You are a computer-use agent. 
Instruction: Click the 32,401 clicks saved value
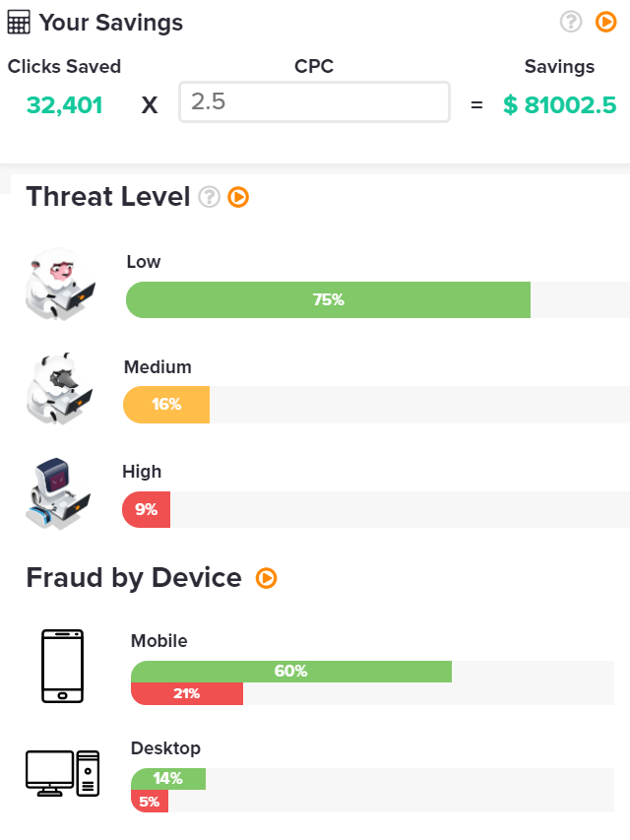coord(65,104)
